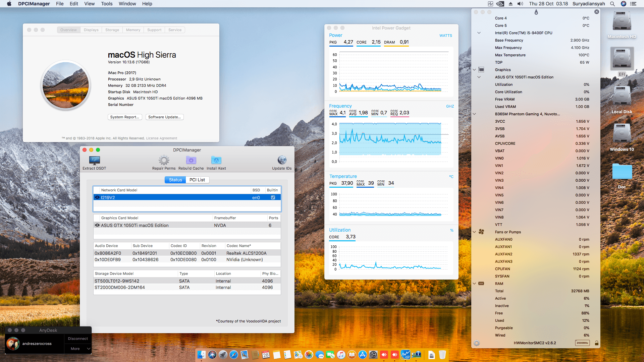Click the Install Kext folder icon
This screenshot has height=362, width=644.
click(x=216, y=160)
